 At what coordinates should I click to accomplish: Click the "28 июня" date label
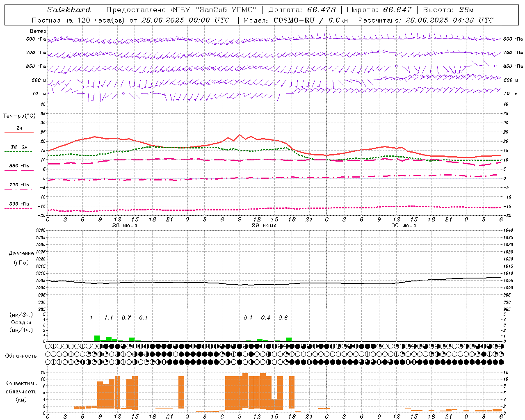click(125, 226)
